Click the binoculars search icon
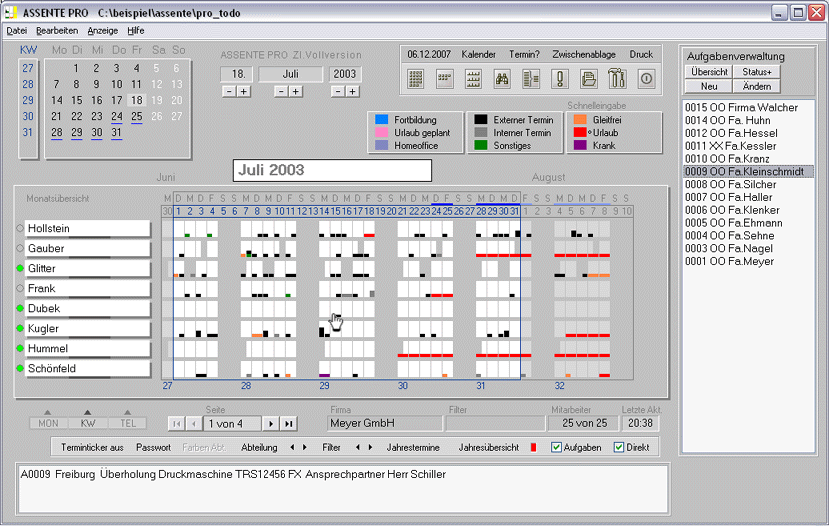Viewport: 829px width, 526px height. coord(502,79)
